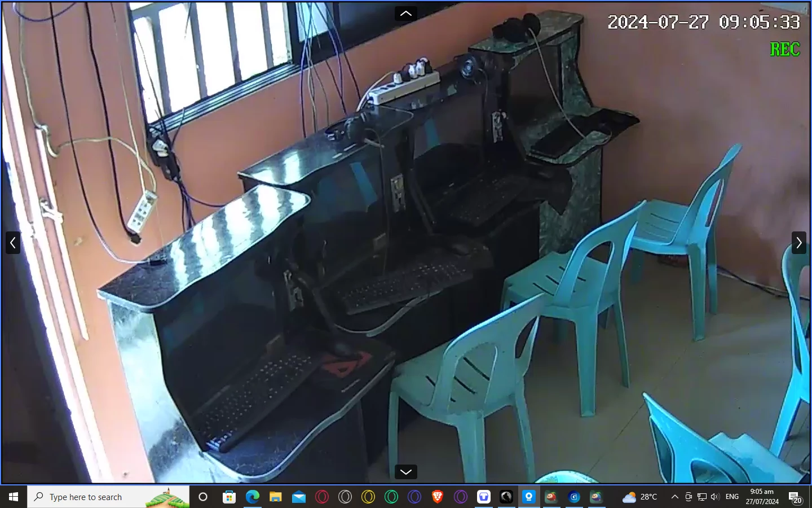Open network status tray icon
The height and width of the screenshot is (508, 812).
(x=701, y=497)
